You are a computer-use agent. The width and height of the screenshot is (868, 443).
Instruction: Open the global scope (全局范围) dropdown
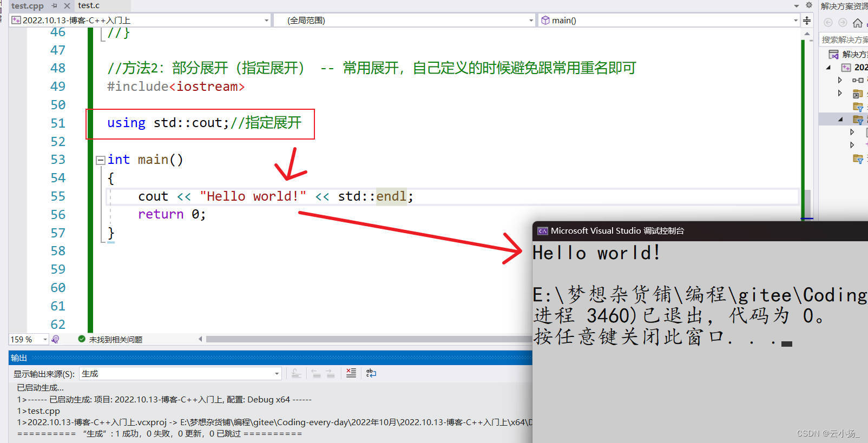(404, 20)
